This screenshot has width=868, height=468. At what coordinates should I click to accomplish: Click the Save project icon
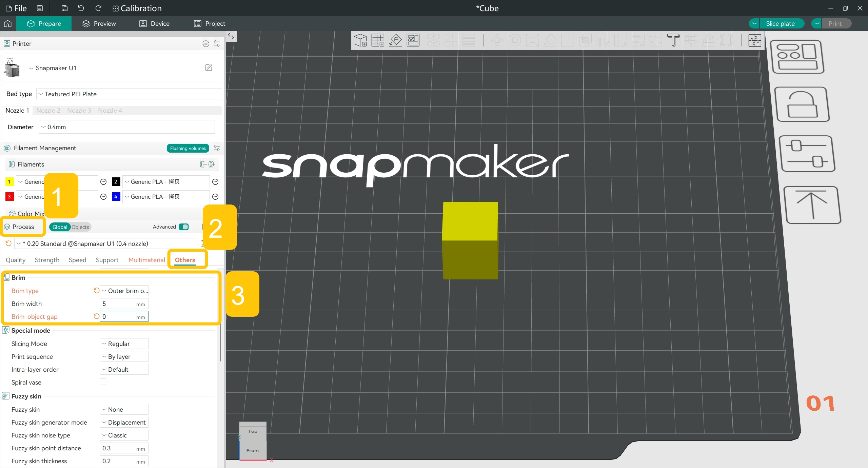point(64,8)
